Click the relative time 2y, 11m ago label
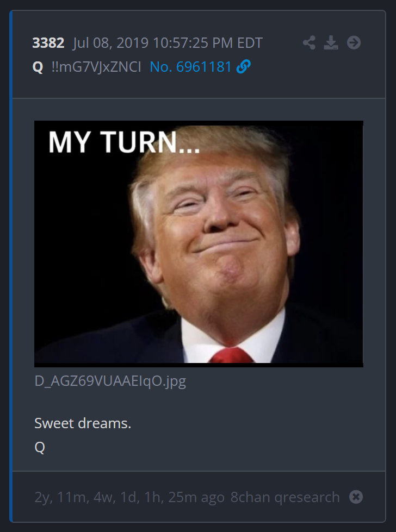 click(x=129, y=497)
